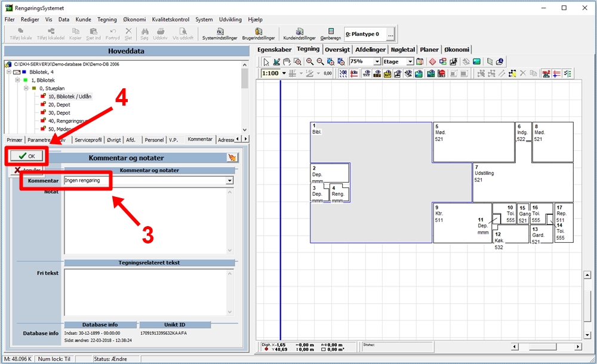Switch to the Egenskaber tab
This screenshot has height=364, width=597.
(274, 50)
